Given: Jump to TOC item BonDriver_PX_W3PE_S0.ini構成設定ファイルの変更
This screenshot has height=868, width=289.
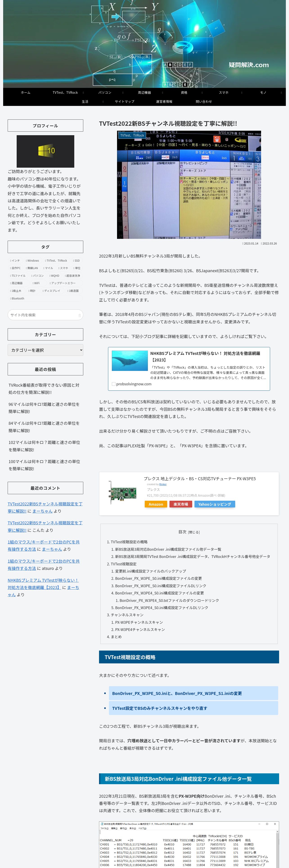Looking at the screenshot, I should [158, 578].
